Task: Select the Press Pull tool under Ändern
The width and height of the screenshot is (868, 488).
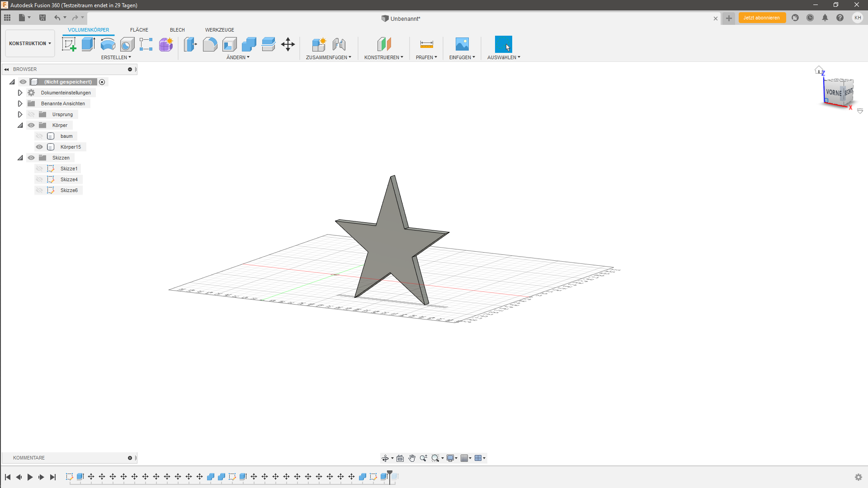Action: (190, 44)
